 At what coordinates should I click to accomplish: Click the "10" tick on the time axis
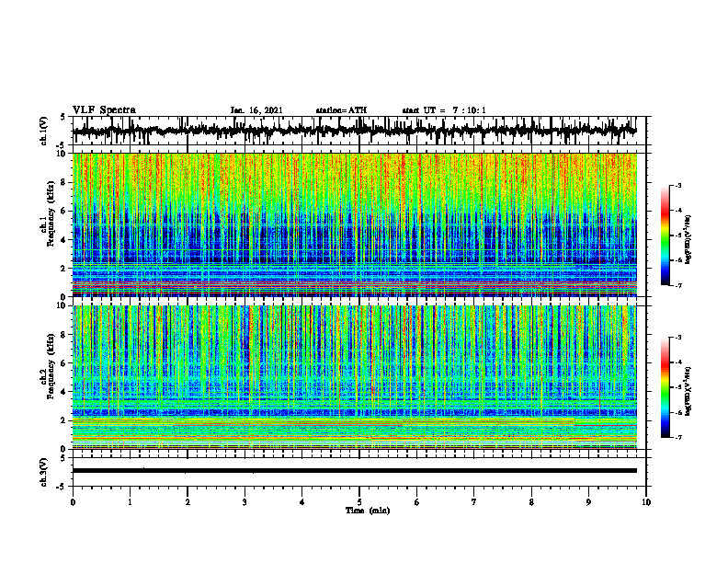coord(646,502)
